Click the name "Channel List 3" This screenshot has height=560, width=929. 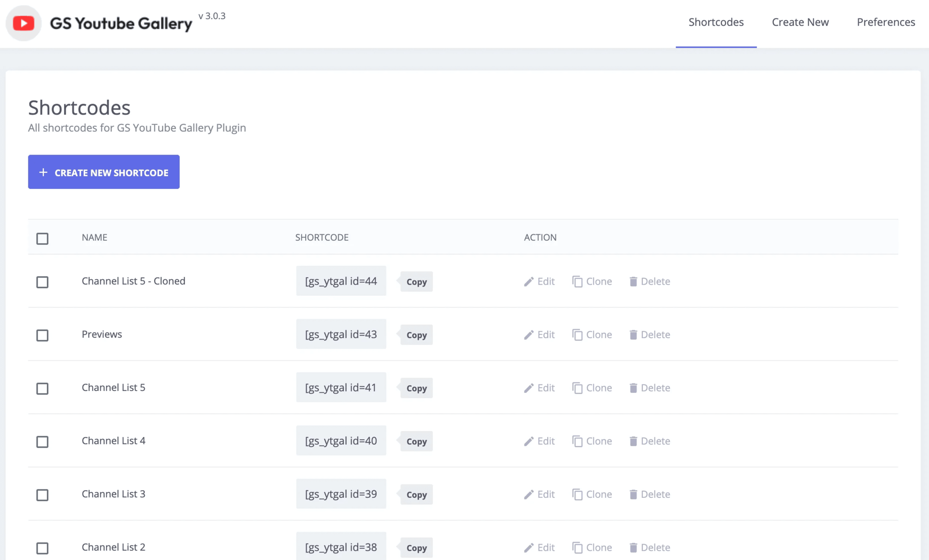pos(113,494)
